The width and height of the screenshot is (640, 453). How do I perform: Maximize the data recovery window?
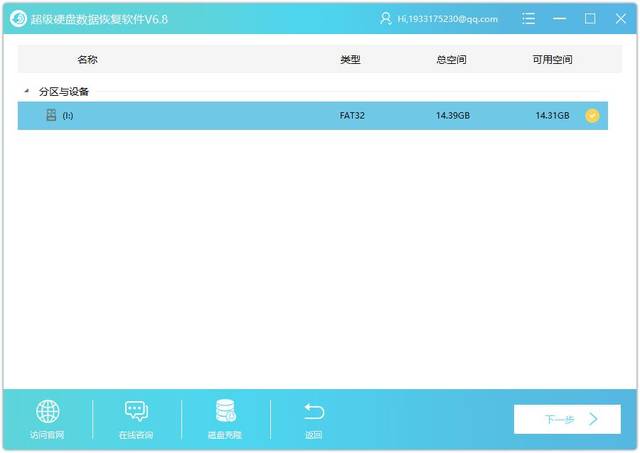[x=590, y=18]
